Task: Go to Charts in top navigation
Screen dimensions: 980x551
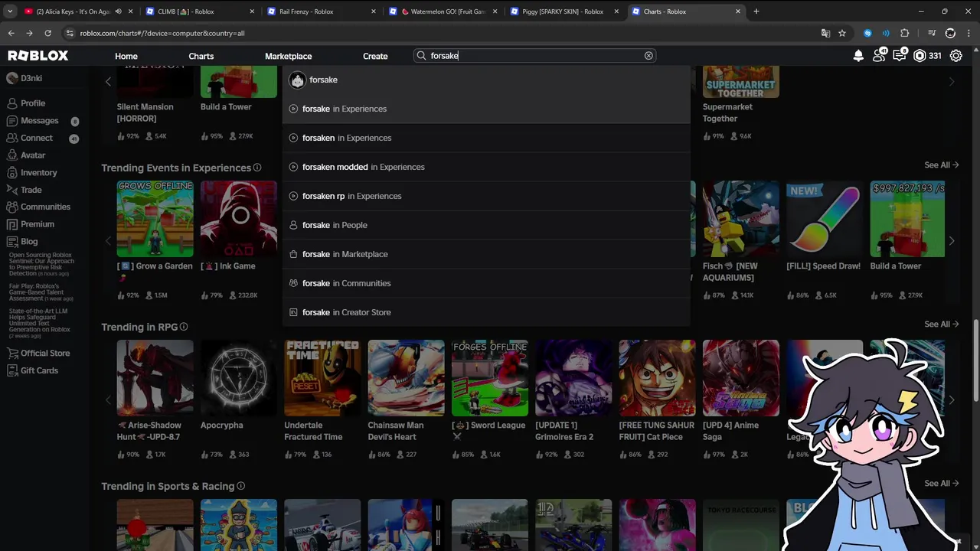Action: [201, 56]
